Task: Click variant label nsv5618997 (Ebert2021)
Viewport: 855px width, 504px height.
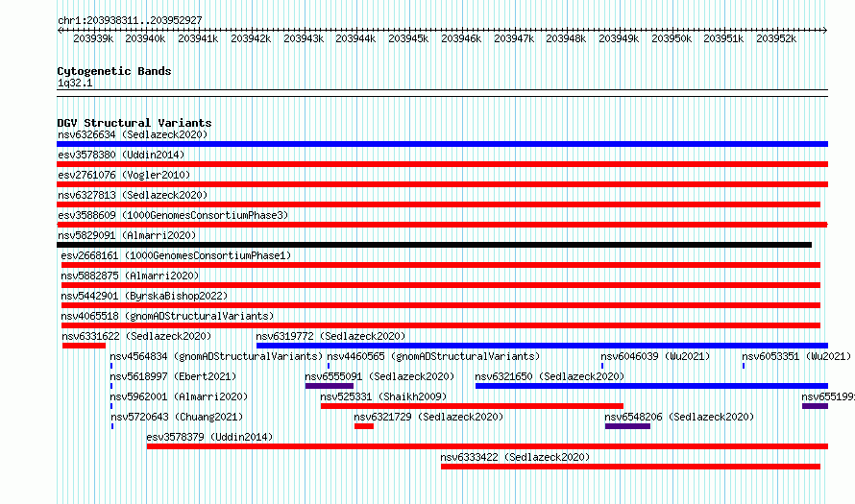Action: tap(173, 376)
